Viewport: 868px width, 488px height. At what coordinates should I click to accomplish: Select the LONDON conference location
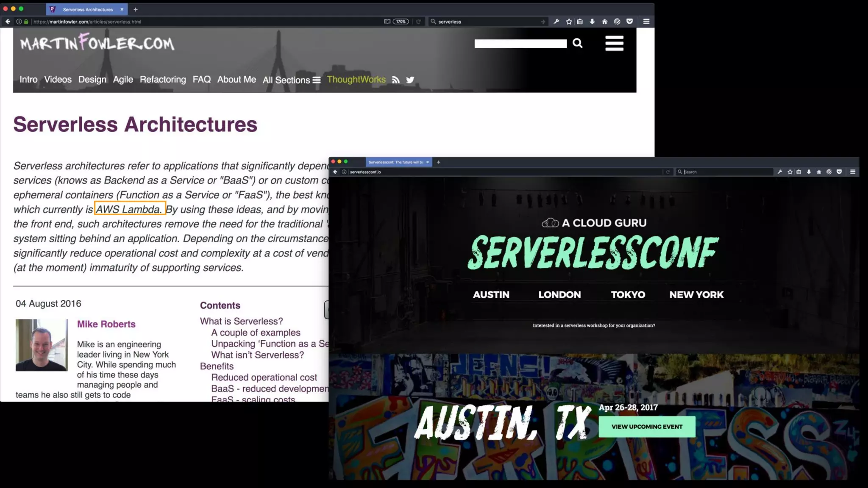[559, 295]
